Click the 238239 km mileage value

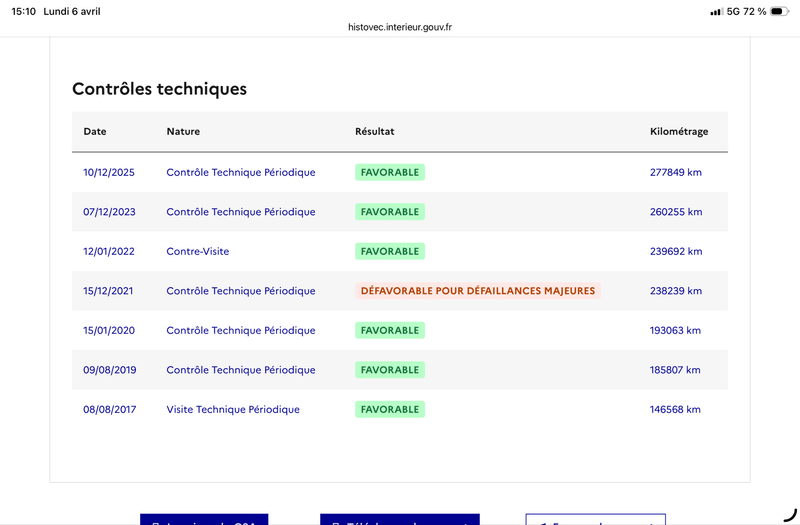pyautogui.click(x=676, y=291)
